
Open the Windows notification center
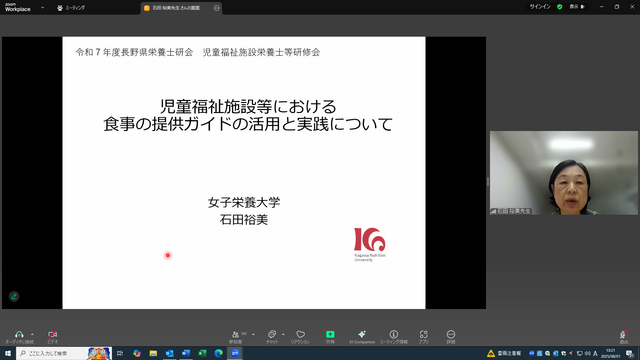pyautogui.click(x=630, y=353)
